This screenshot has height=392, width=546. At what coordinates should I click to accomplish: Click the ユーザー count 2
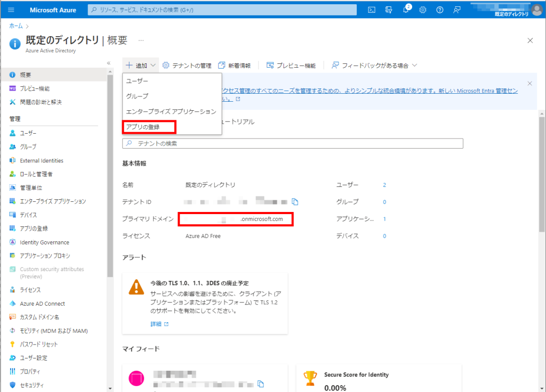tap(384, 185)
